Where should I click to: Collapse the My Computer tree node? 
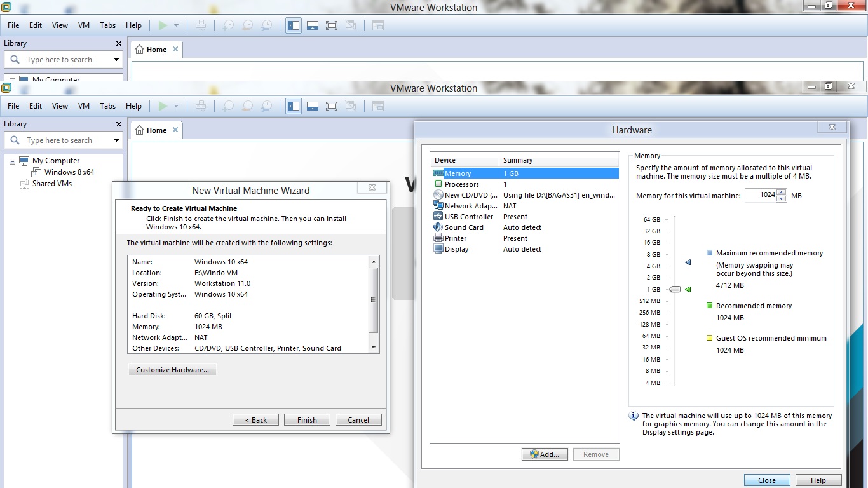point(12,161)
